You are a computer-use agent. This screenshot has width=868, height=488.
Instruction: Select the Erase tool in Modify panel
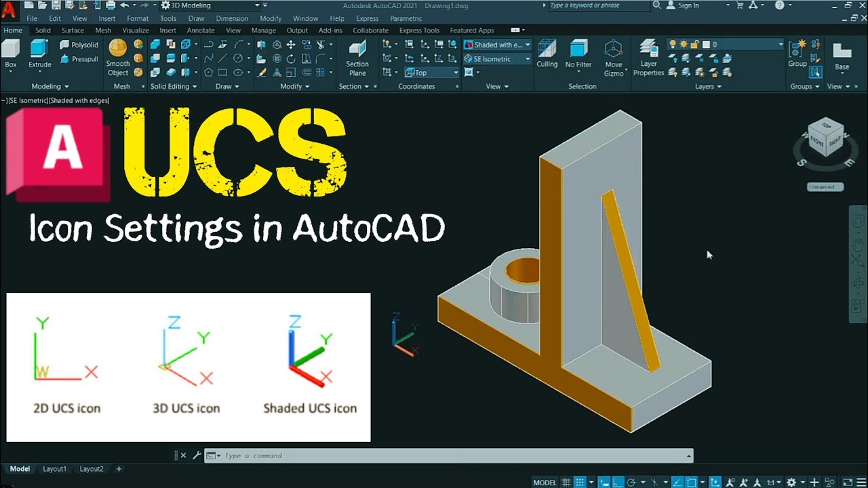(261, 73)
